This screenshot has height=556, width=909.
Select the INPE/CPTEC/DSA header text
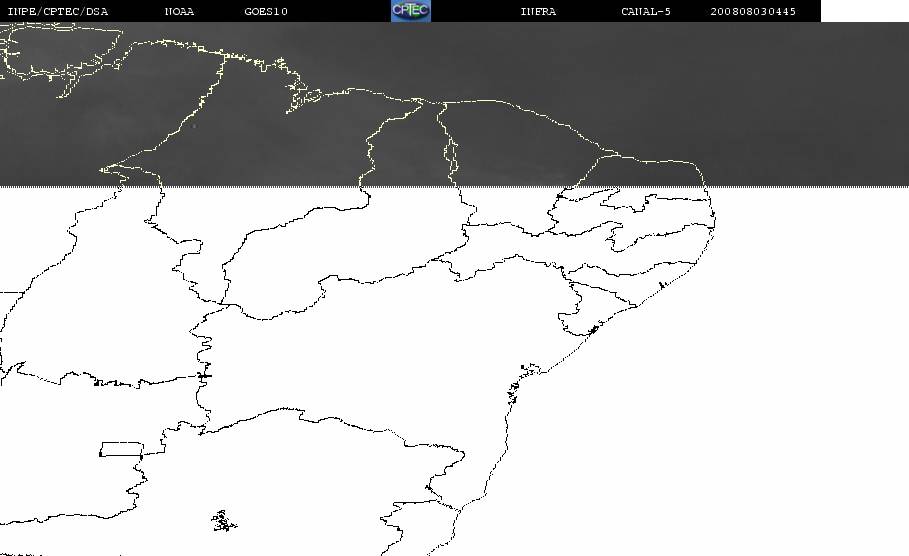point(57,11)
